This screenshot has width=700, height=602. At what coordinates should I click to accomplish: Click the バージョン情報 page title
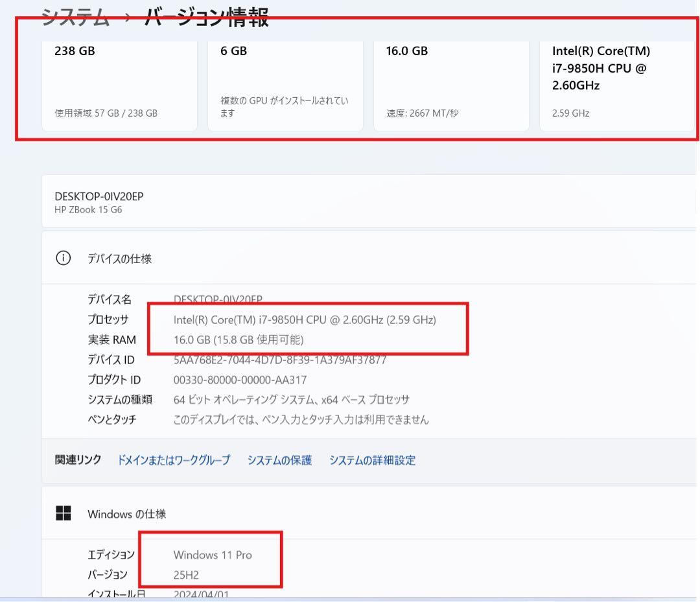(206, 18)
